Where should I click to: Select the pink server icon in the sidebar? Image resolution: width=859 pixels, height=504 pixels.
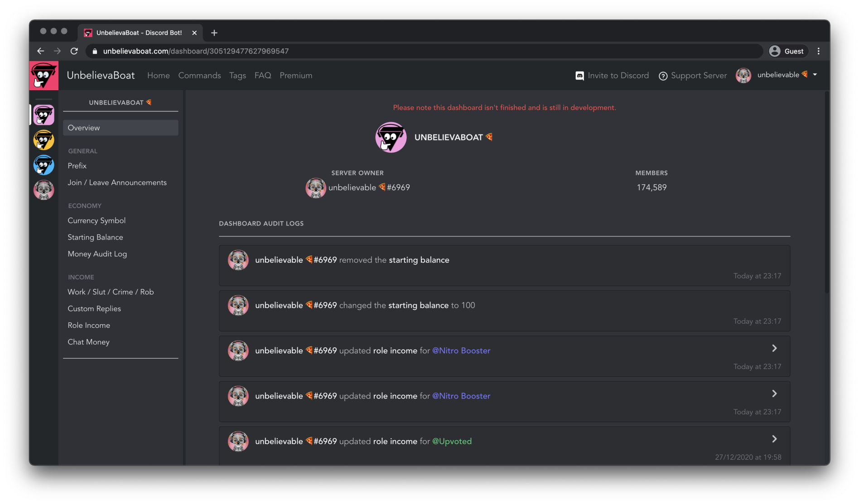click(x=44, y=115)
